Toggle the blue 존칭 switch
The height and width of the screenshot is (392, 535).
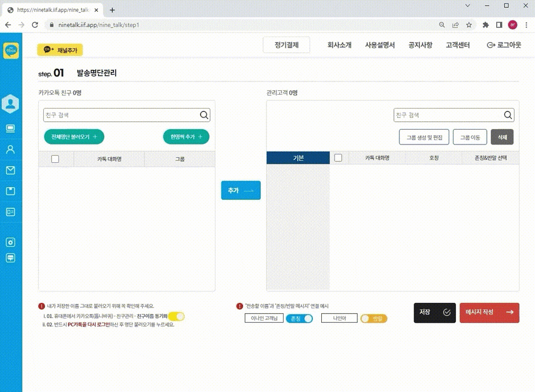299,319
